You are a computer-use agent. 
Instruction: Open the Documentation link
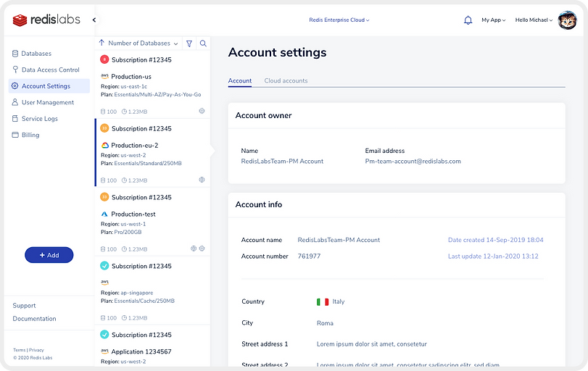[34, 319]
